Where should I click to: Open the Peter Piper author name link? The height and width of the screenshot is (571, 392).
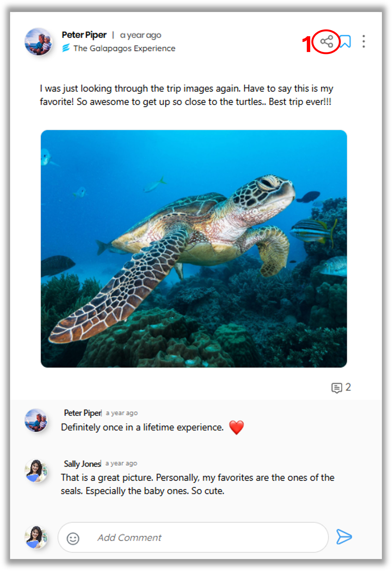click(x=84, y=35)
